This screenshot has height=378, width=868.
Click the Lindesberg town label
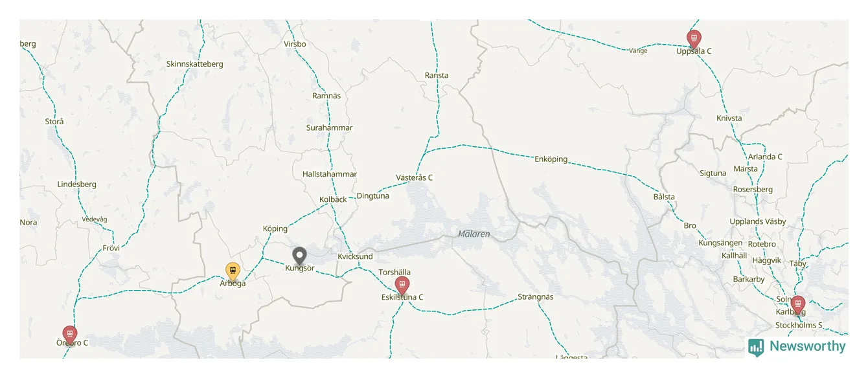tap(77, 184)
